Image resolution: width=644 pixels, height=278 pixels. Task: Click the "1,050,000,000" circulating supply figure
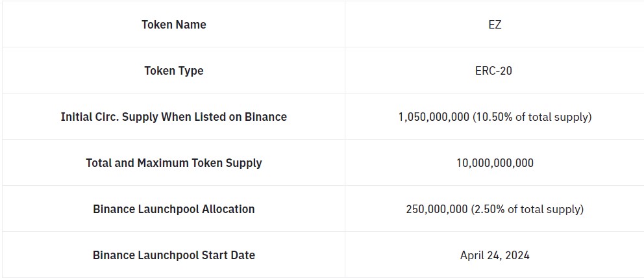[433, 117]
